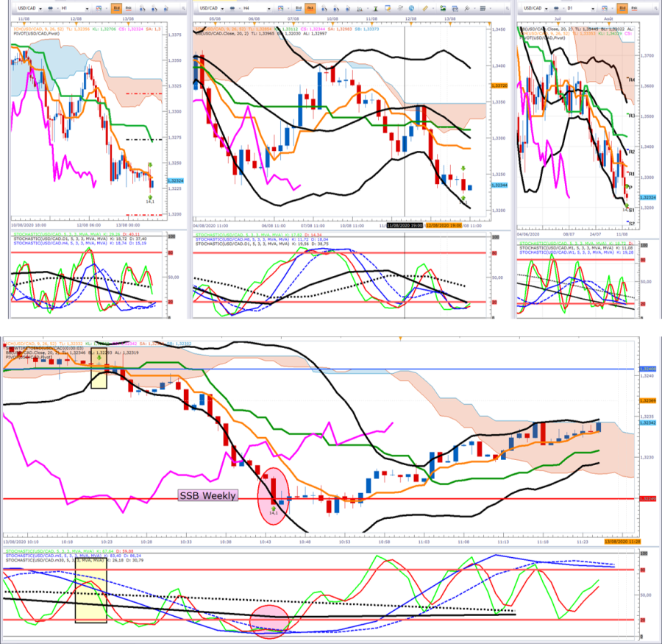
Task: Click the orange 13/08/2020 11:28 time label
Action: coord(622,542)
